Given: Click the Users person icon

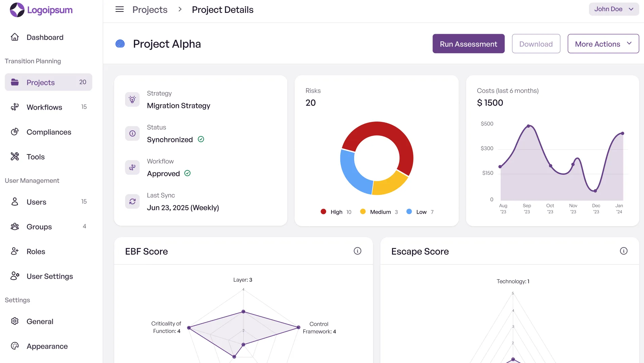Looking at the screenshot, I should coord(15,201).
